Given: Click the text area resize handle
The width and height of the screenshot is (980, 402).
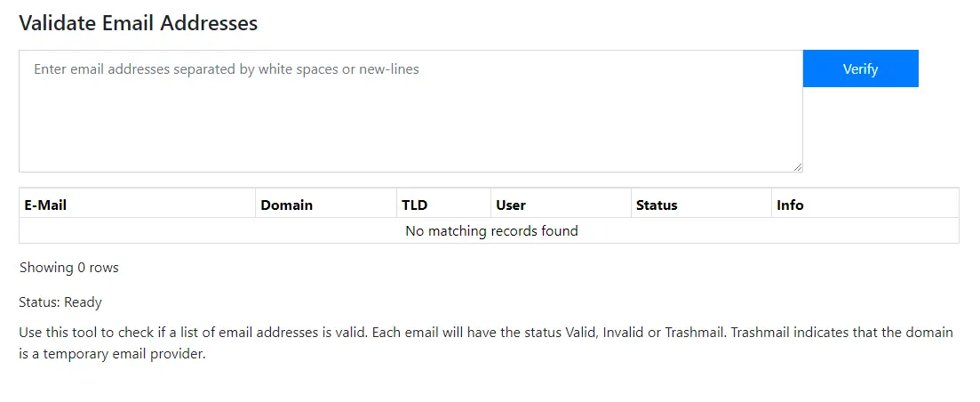Looking at the screenshot, I should point(798,167).
